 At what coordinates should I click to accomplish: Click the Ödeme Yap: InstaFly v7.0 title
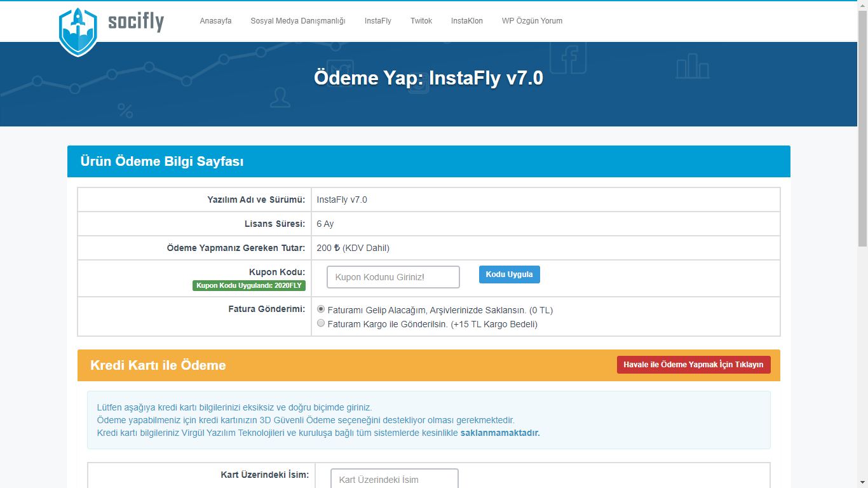[429, 78]
